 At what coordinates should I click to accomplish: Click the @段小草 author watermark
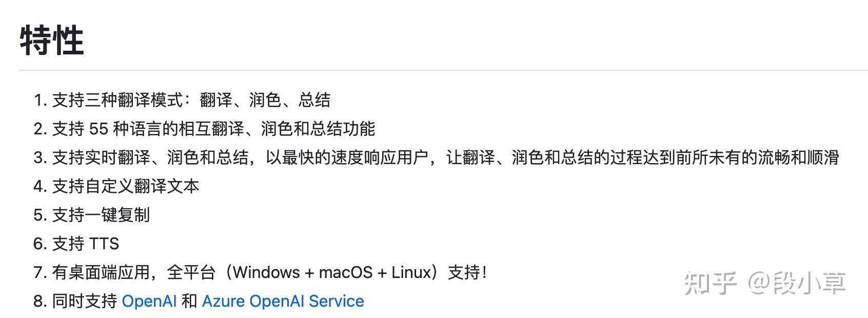pyautogui.click(x=797, y=283)
